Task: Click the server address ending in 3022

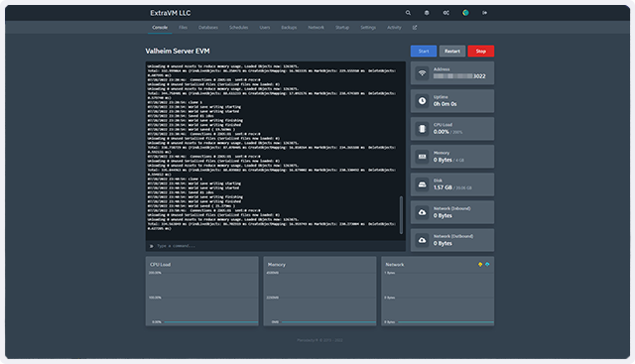Action: 459,76
